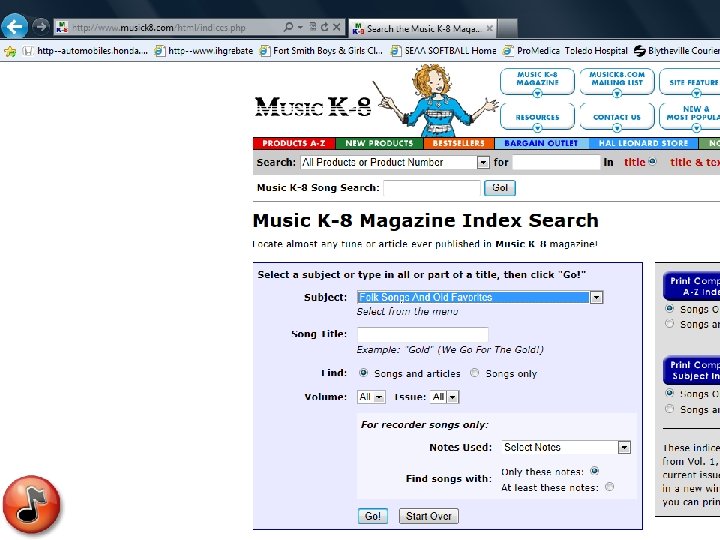
Task: Click the red music note icon
Action: pos(31,504)
